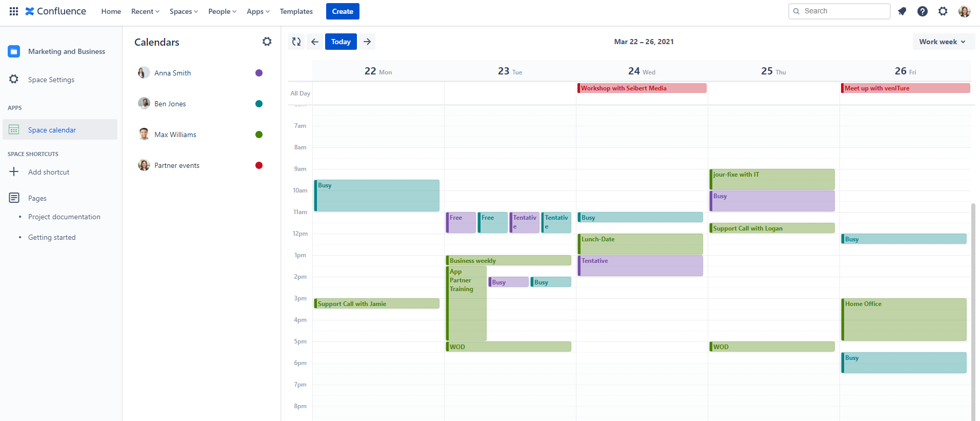
Task: Toggle Ben Jones calendar visibility
Action: pos(259,104)
